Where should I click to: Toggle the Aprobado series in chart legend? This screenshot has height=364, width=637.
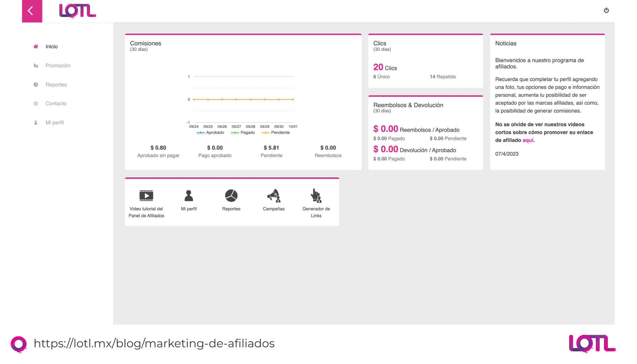coord(210,133)
